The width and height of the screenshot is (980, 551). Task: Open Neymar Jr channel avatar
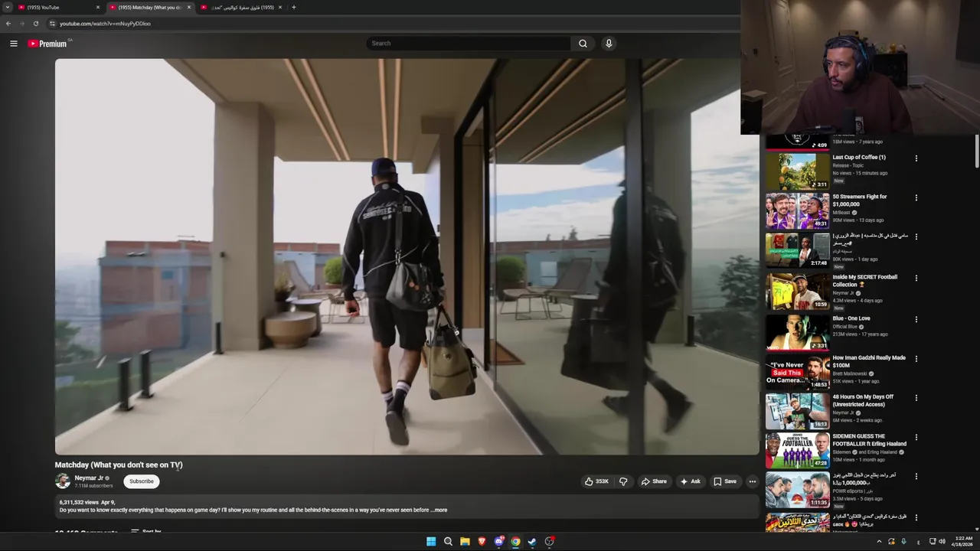coord(63,481)
